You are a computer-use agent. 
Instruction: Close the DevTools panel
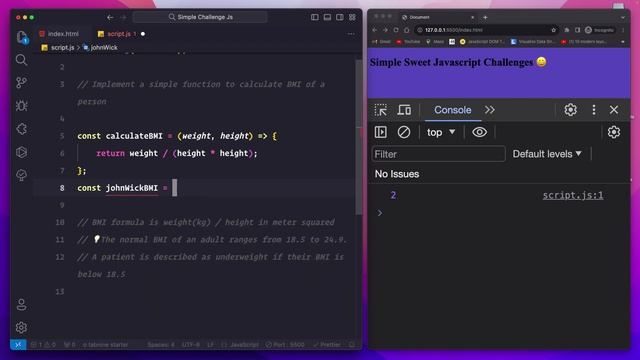[614, 110]
